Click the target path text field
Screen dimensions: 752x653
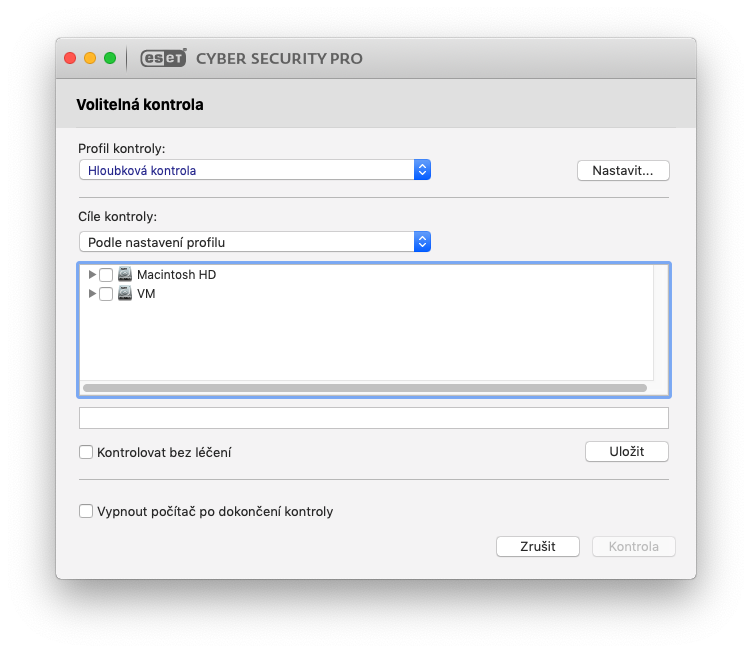click(373, 418)
